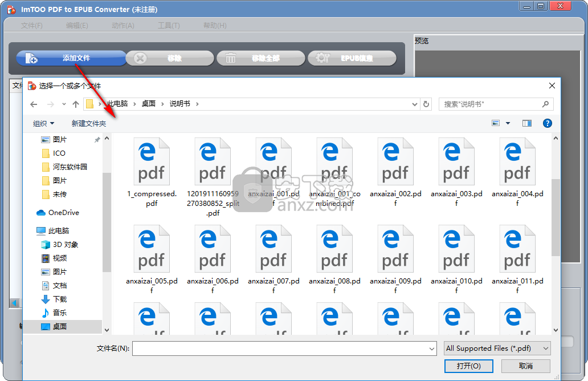Select file anxaizai_008.pdf
The image size is (588, 381).
tap(334, 259)
